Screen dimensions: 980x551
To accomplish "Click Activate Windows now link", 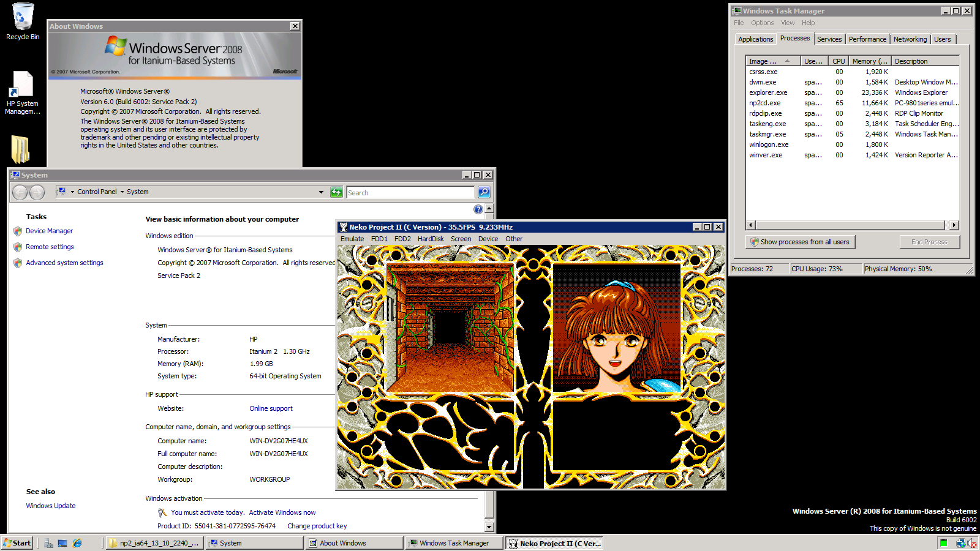I will click(282, 512).
